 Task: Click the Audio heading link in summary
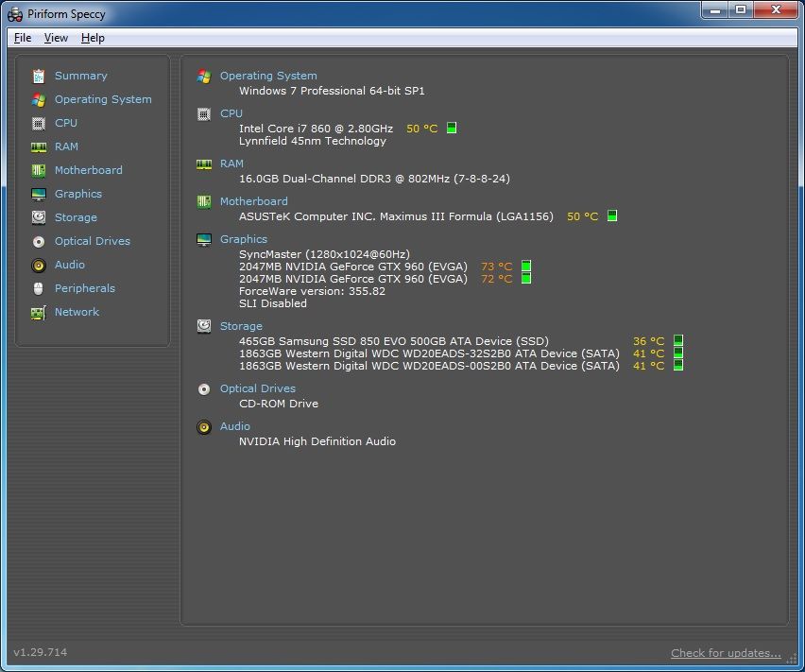[235, 426]
